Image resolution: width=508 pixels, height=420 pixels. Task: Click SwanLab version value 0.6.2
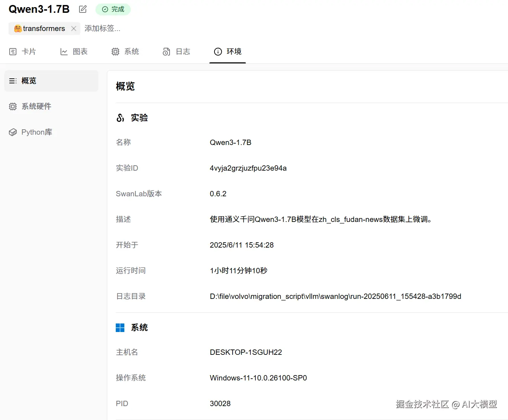pos(218,194)
